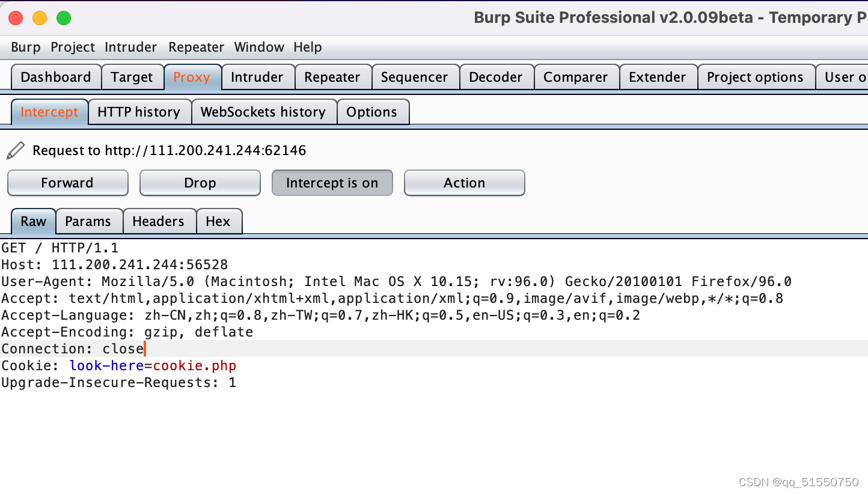The width and height of the screenshot is (868, 494).
Task: Click the Upgrade-Insecure-Requests line
Action: [x=119, y=383]
